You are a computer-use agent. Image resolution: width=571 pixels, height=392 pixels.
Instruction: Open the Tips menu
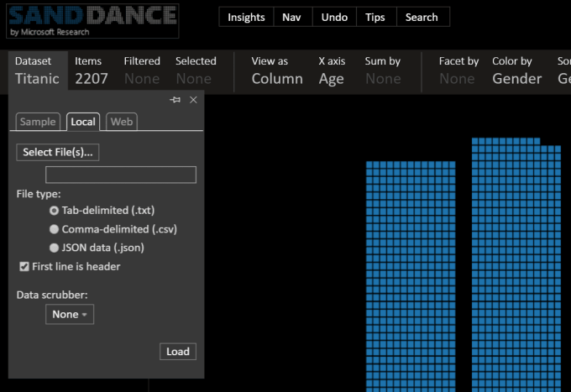click(x=375, y=17)
